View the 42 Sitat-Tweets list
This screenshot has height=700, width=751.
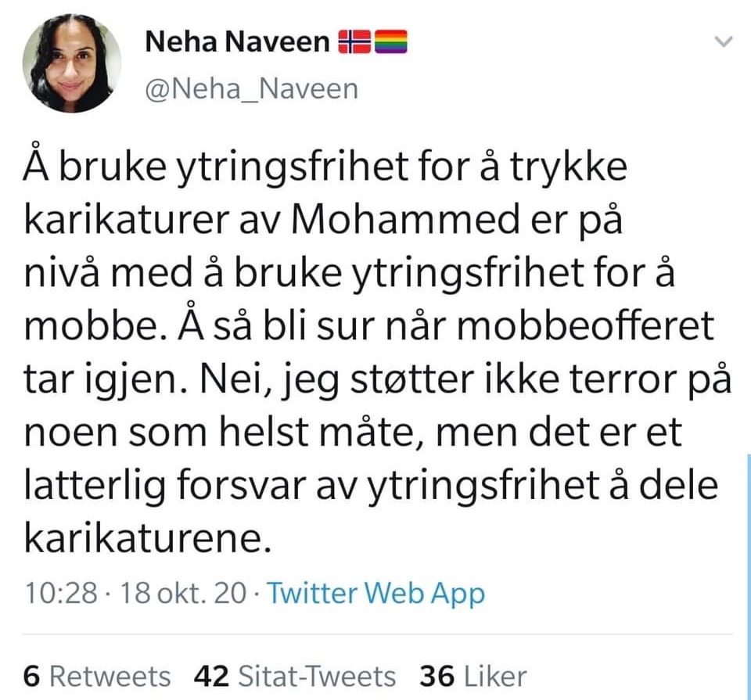tap(294, 676)
